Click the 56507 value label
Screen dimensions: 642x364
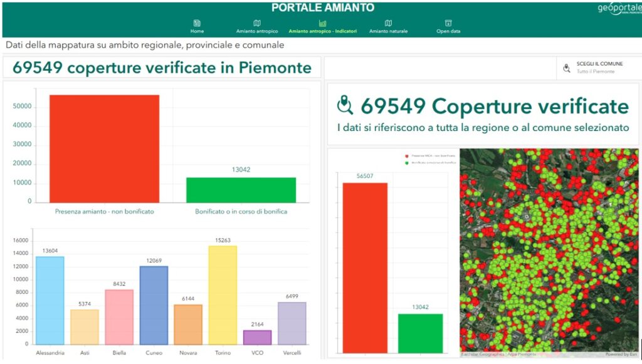click(365, 176)
